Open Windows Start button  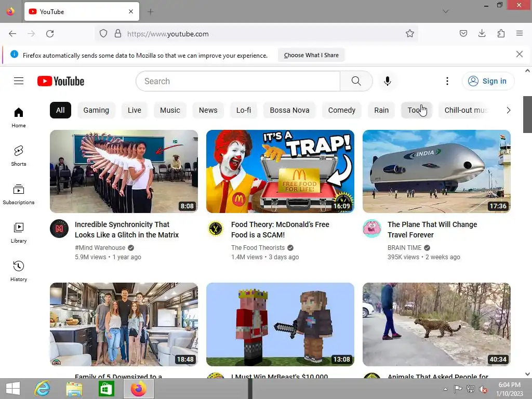[13, 389]
